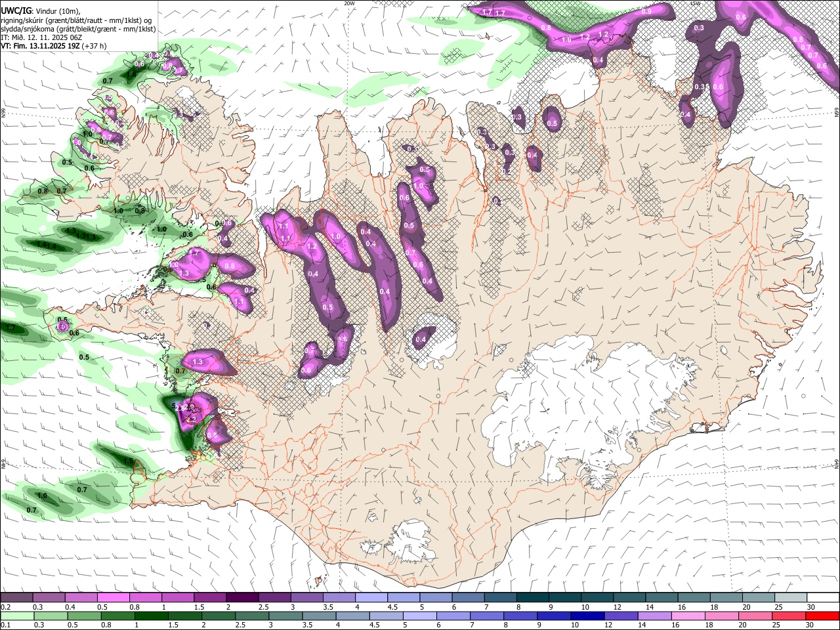
Task: Click the 20W longitude label
Action: tap(349, 3)
